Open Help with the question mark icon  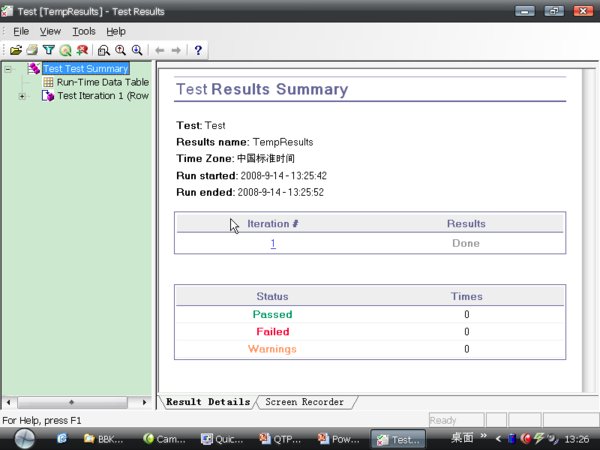coord(198,50)
